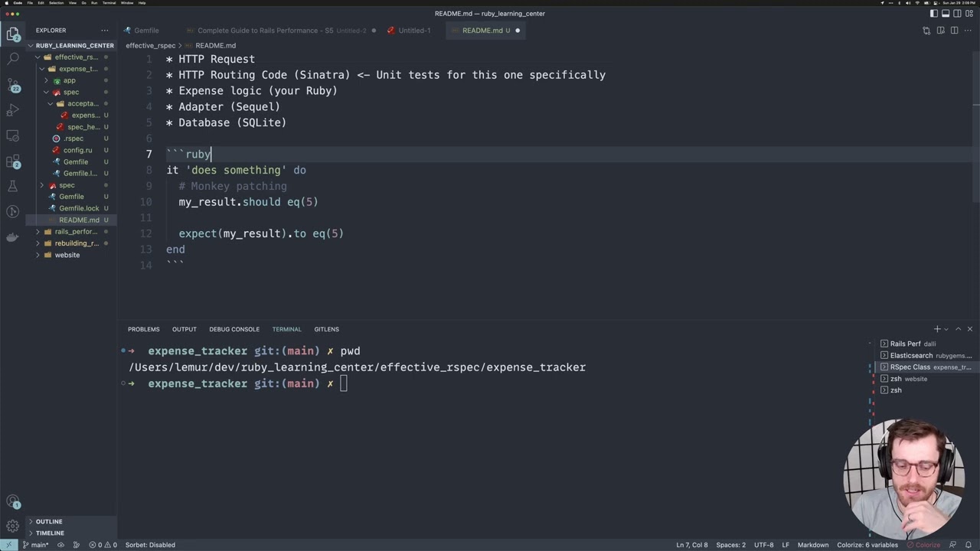The width and height of the screenshot is (980, 551).
Task: Open the Extensions view icon
Action: (12, 161)
